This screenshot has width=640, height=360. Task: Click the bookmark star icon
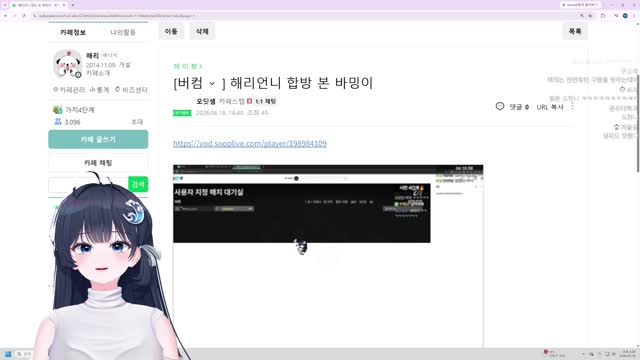click(590, 16)
